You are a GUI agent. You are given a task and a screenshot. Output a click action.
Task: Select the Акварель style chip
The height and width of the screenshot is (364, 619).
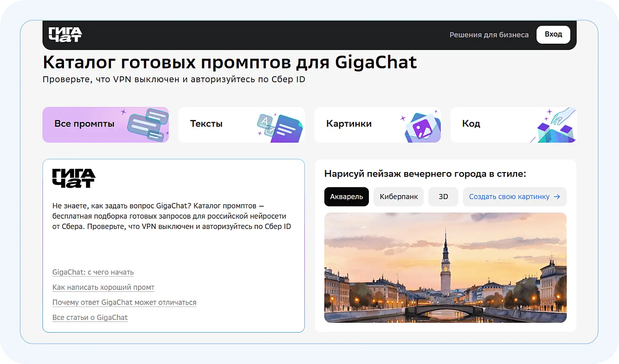click(346, 197)
